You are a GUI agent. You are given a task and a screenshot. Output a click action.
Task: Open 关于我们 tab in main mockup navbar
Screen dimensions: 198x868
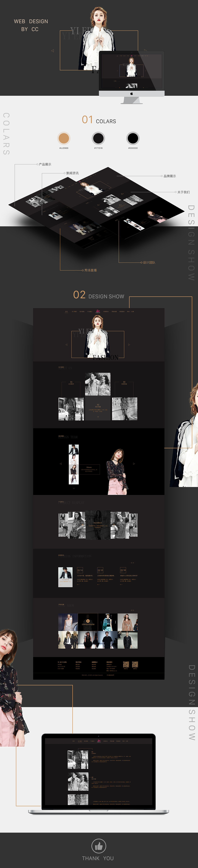pyautogui.click(x=74, y=312)
